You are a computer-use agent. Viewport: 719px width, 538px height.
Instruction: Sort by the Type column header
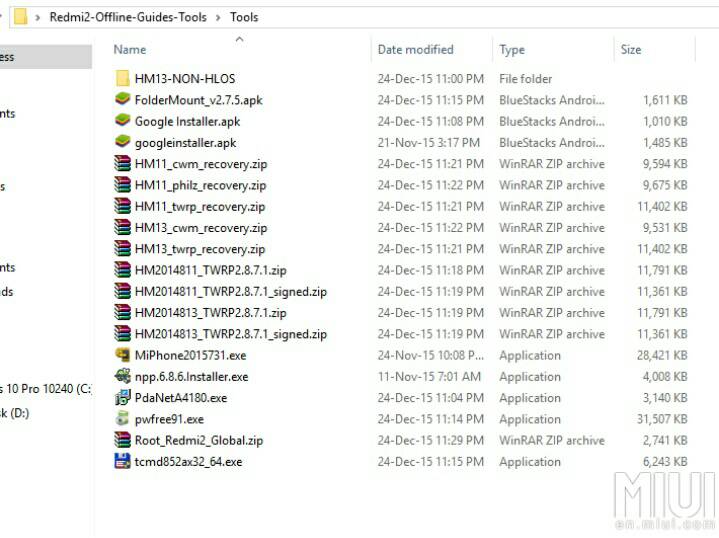(512, 50)
